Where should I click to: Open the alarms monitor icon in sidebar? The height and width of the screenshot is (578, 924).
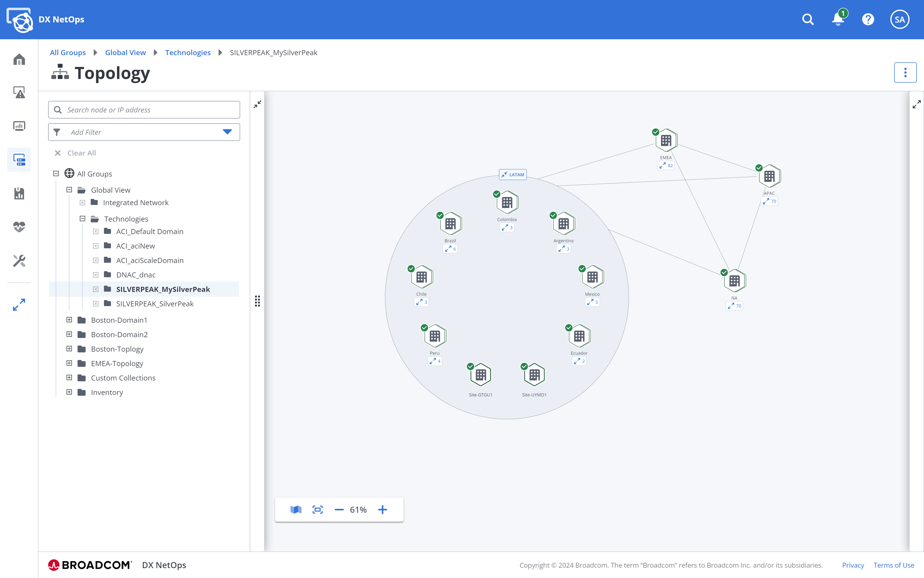coord(19,92)
